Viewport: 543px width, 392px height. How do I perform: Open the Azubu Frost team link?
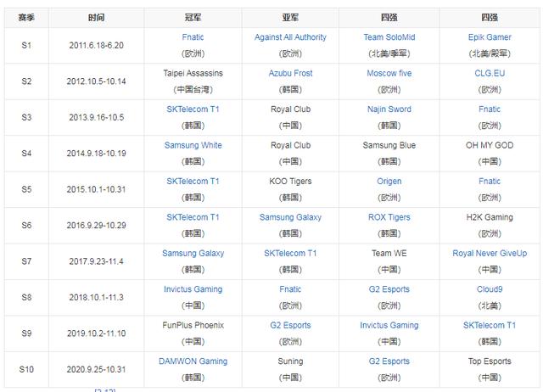[290, 73]
